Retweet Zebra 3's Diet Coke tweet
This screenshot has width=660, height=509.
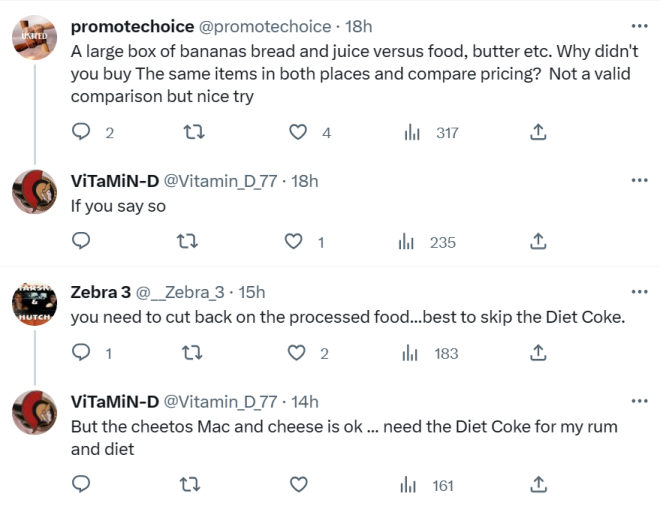(187, 352)
